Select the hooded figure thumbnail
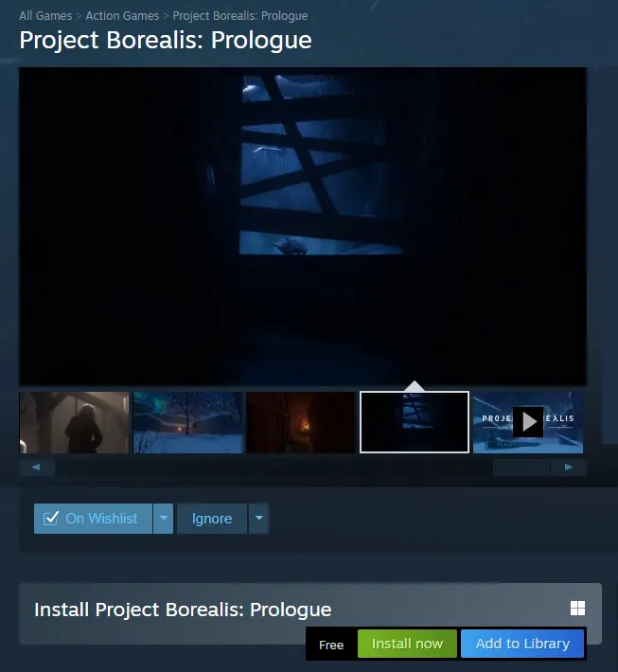 [x=74, y=422]
